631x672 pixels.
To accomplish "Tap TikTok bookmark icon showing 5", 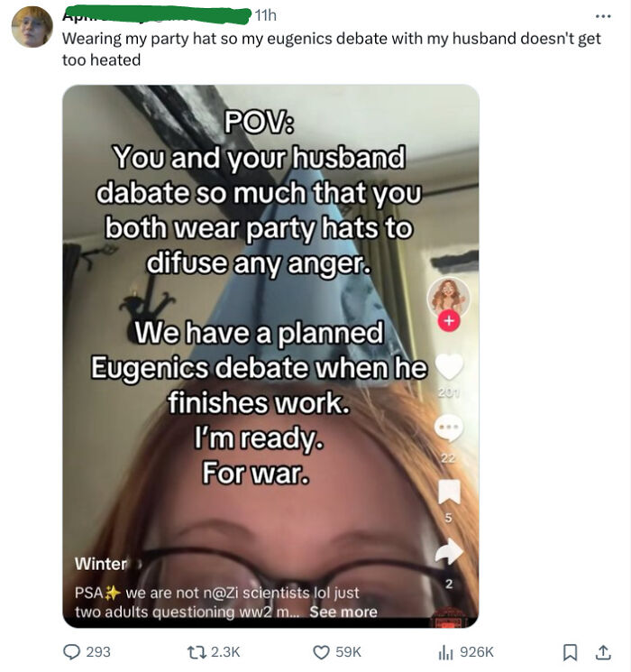I will (x=449, y=492).
